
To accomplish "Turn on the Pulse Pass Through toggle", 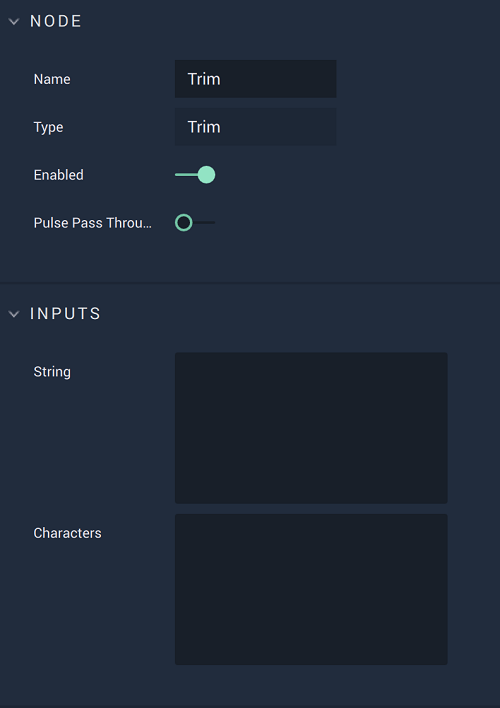I will pyautogui.click(x=195, y=223).
